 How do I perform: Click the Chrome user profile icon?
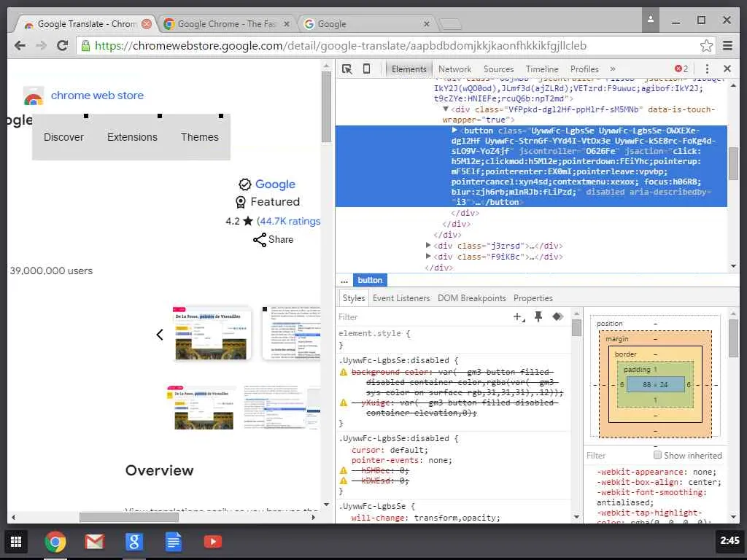[x=650, y=20]
